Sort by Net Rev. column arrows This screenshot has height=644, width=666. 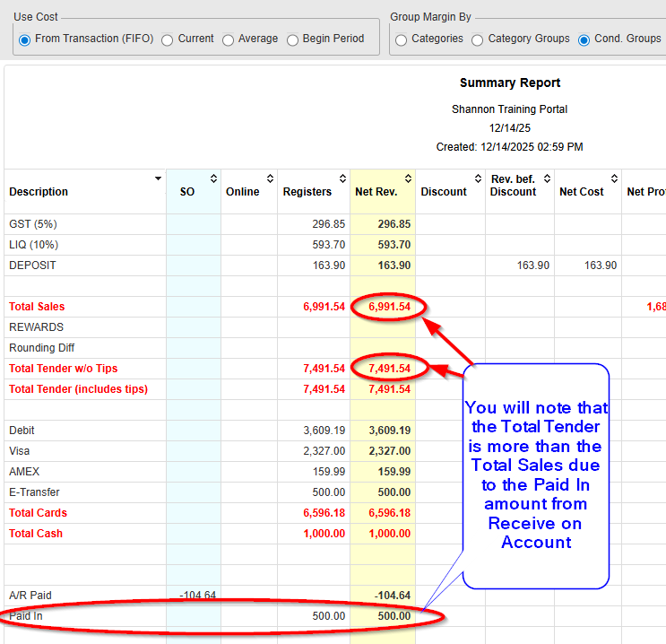point(408,178)
